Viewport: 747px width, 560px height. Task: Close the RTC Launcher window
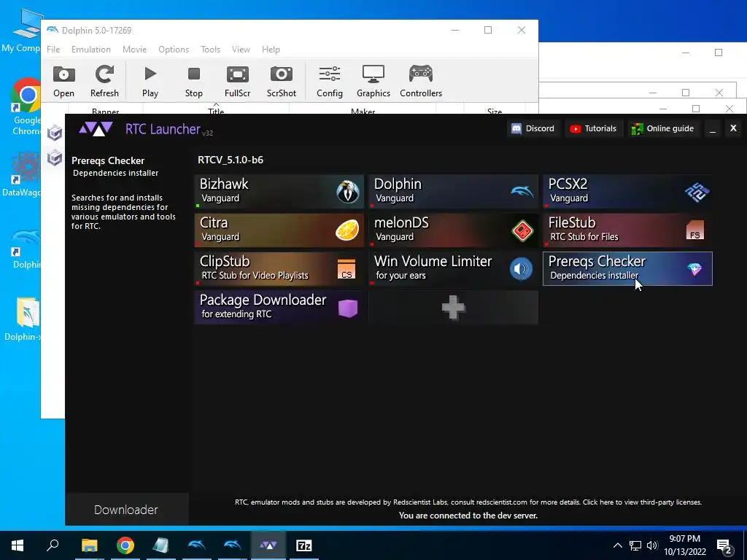733,128
